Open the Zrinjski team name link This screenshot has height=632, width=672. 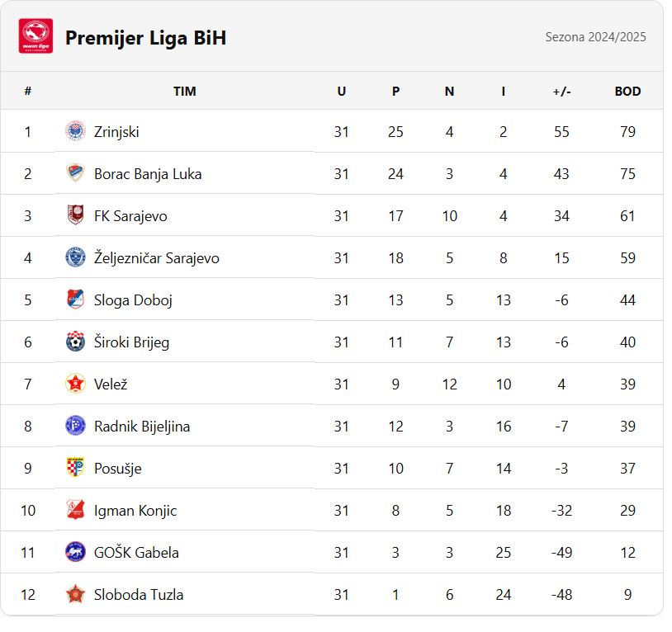tap(117, 133)
